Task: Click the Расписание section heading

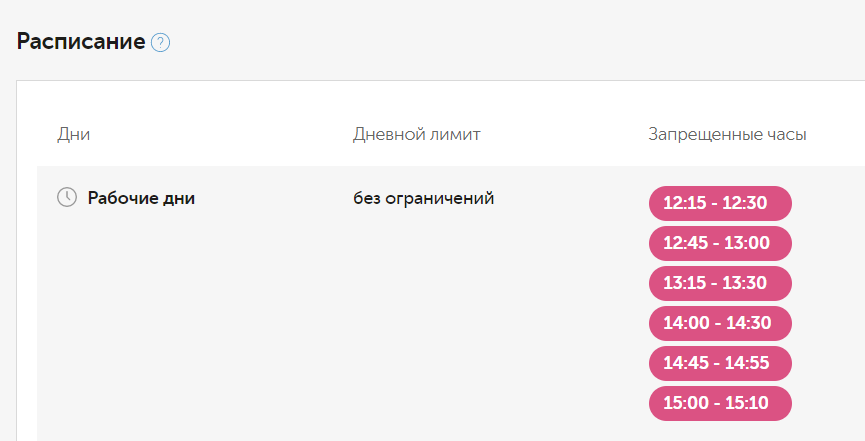Action: coord(80,42)
